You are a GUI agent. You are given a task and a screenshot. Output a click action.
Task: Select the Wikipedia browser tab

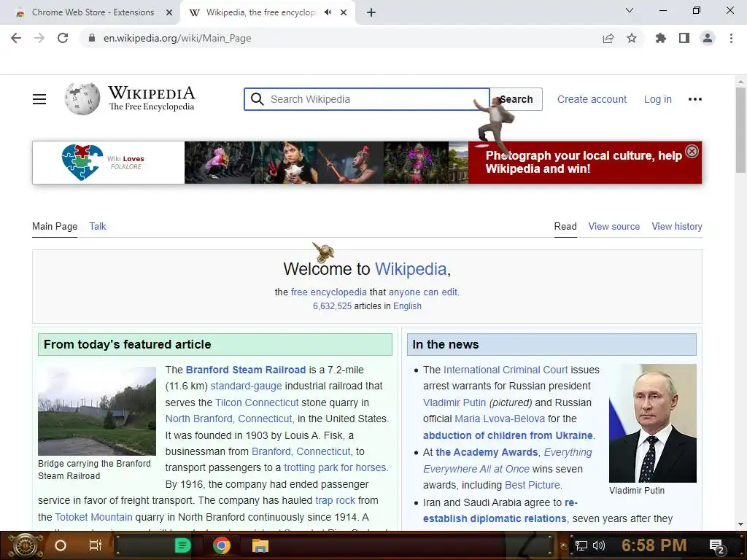260,12
